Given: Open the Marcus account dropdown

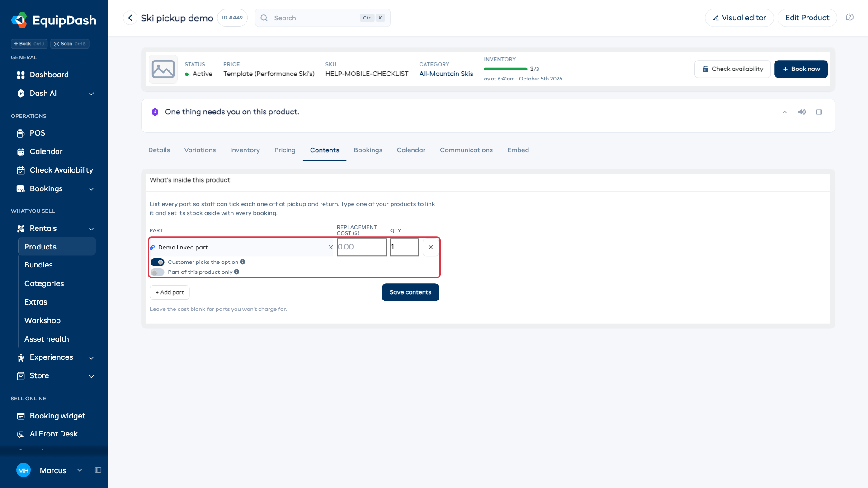Looking at the screenshot, I should click(x=80, y=470).
